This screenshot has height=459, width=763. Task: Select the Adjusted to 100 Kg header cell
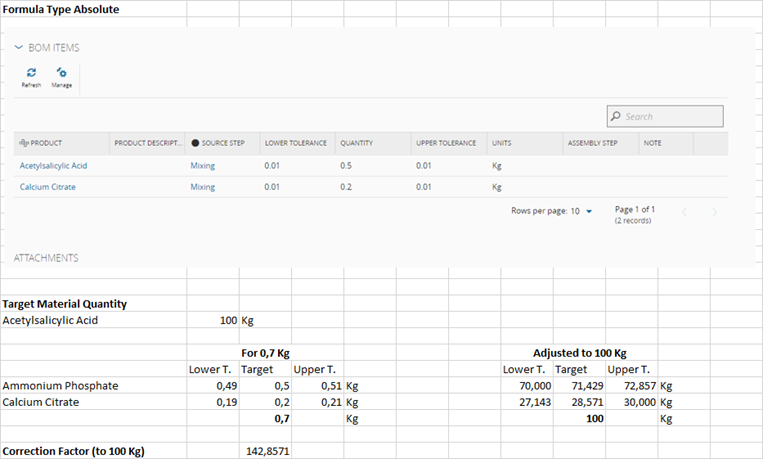coord(580,353)
